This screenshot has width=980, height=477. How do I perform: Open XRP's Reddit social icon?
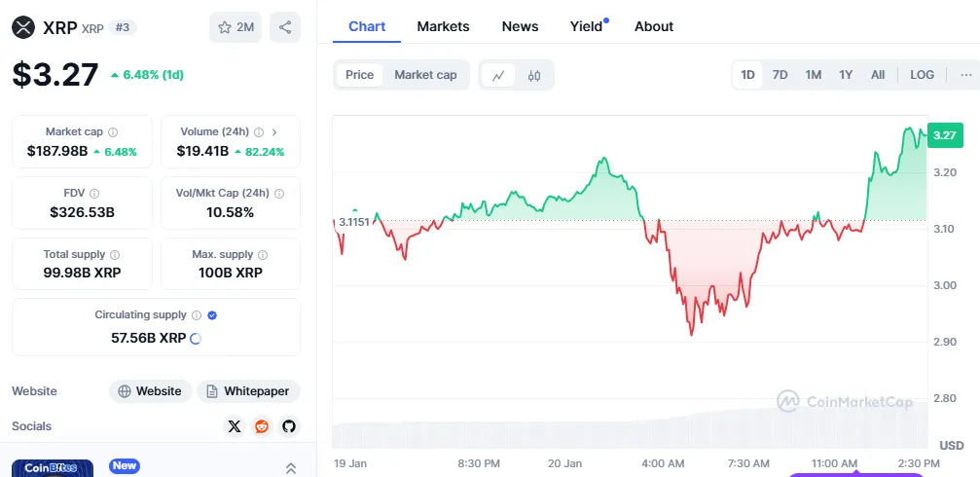262,426
